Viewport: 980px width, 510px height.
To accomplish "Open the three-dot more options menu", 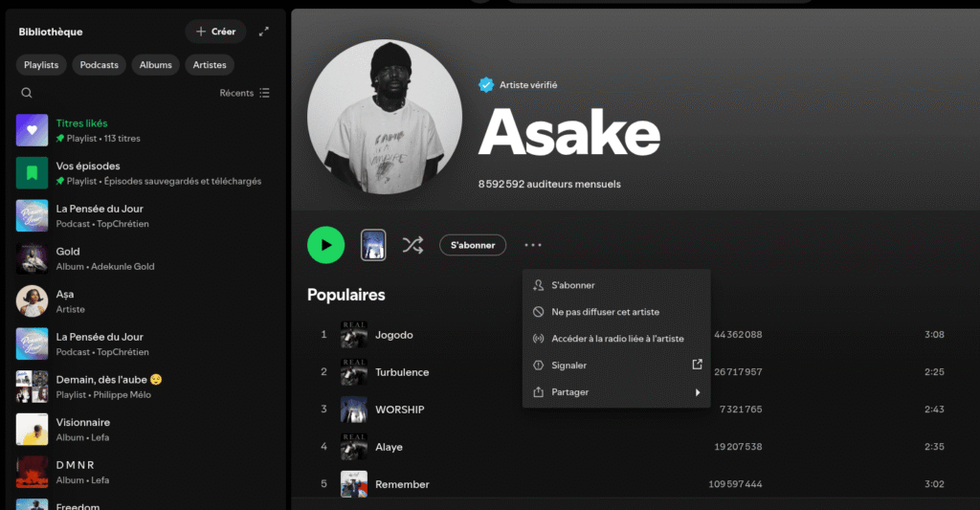I will (532, 245).
